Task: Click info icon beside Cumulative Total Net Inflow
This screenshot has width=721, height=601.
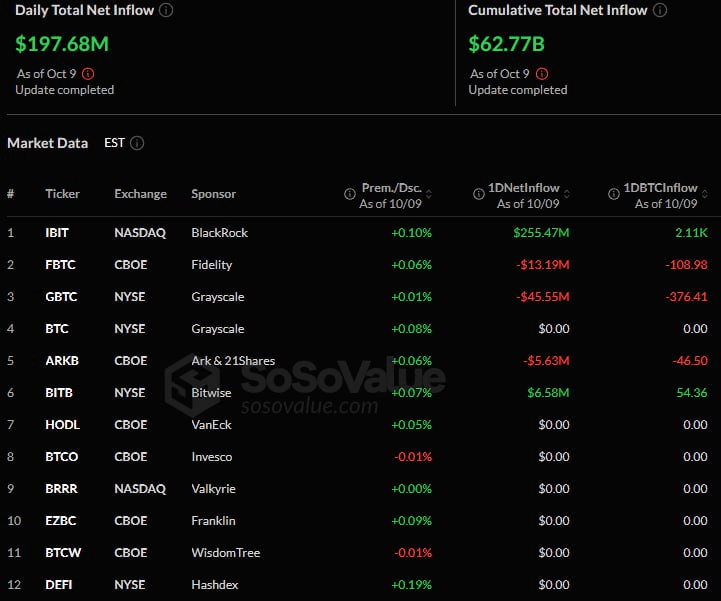Action: 658,10
